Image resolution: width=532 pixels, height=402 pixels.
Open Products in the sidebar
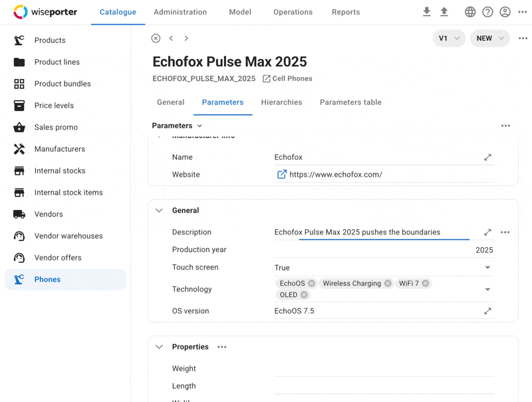[x=65, y=41]
